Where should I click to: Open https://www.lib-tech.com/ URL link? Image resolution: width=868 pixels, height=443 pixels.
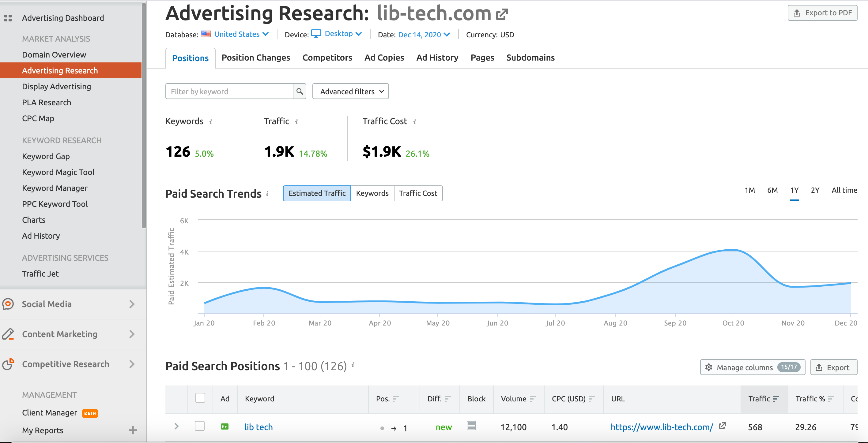pyautogui.click(x=662, y=427)
